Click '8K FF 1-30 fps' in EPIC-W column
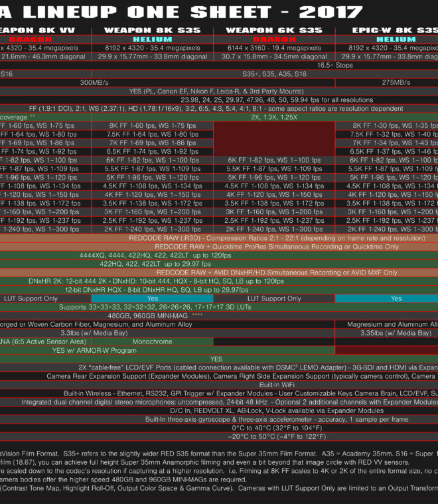The image size is (438, 504). tap(386, 126)
